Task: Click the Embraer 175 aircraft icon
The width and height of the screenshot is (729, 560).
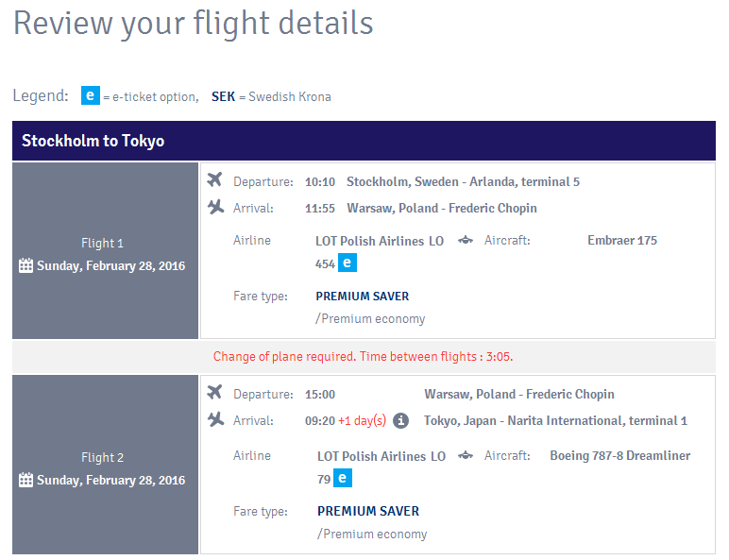Action: [x=465, y=241]
